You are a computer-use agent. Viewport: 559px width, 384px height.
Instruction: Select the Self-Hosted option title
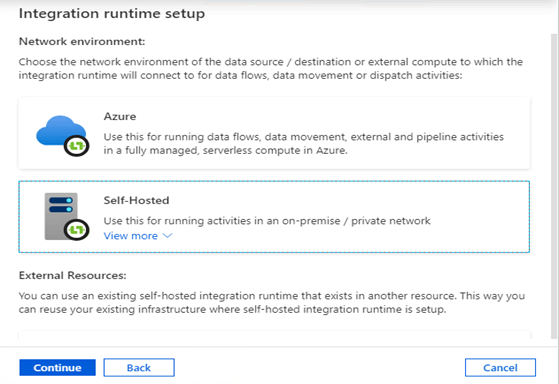[x=136, y=200]
